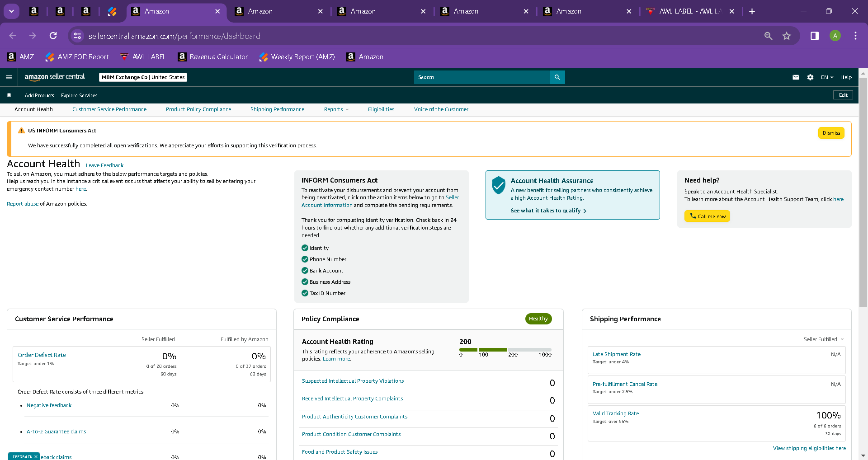
Task: Click the Seller Central search field
Action: [x=482, y=77]
